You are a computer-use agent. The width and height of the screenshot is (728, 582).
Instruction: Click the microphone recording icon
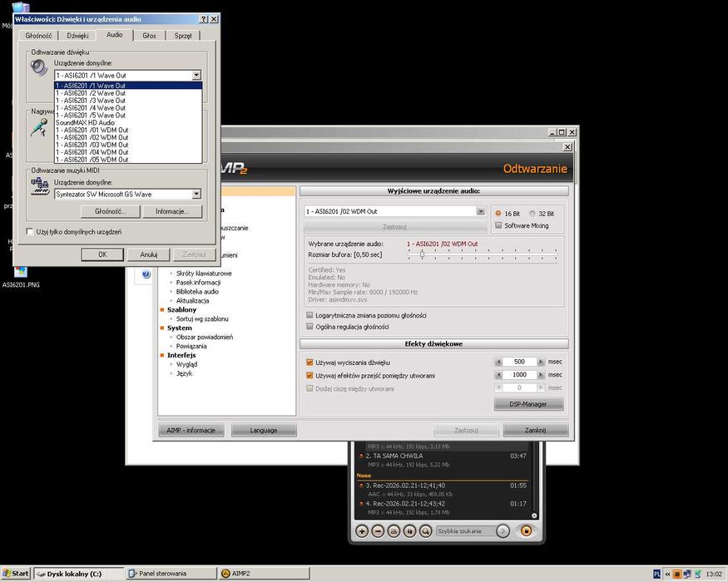tap(39, 127)
